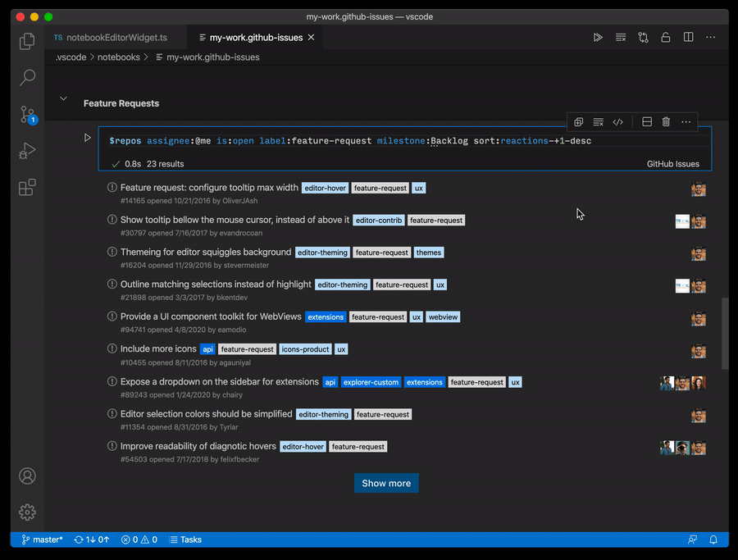738x560 pixels.
Task: Open the Extensions view
Action: pyautogui.click(x=27, y=187)
